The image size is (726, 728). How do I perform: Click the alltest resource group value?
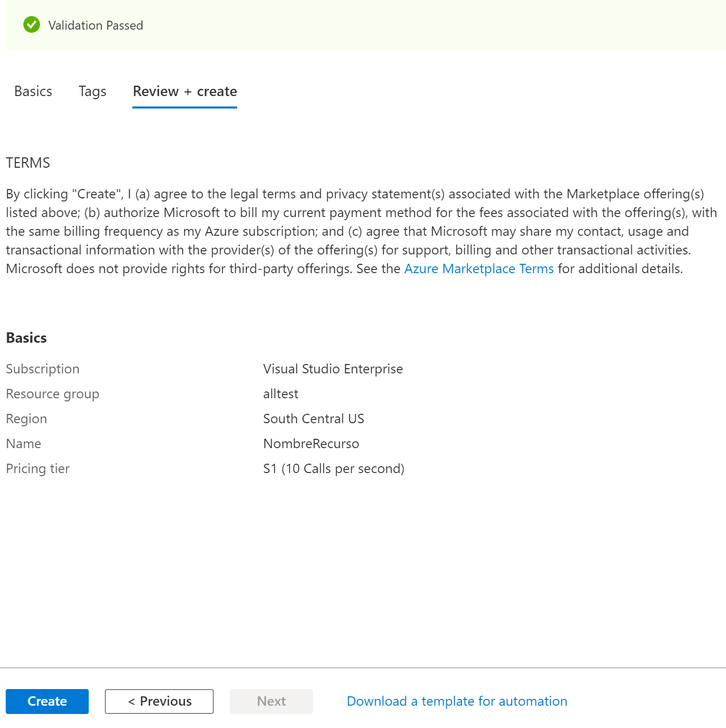point(281,394)
